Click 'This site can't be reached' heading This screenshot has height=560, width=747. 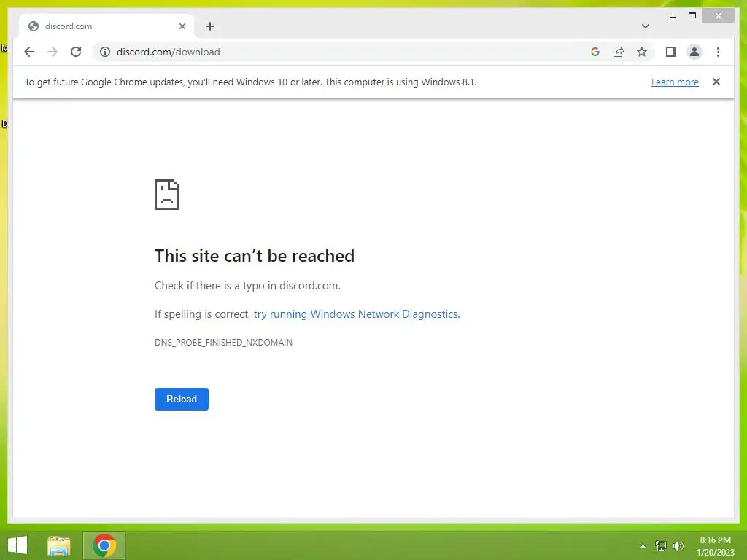[x=255, y=256]
